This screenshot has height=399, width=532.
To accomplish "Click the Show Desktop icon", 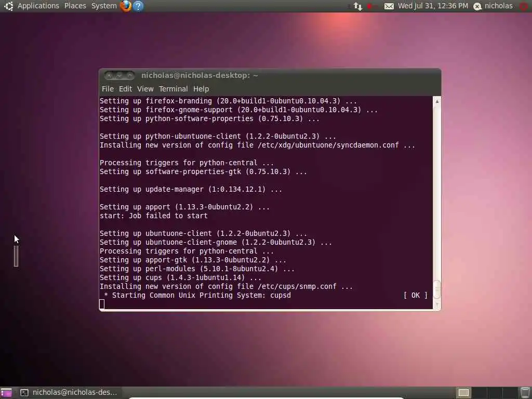I will (x=6, y=393).
